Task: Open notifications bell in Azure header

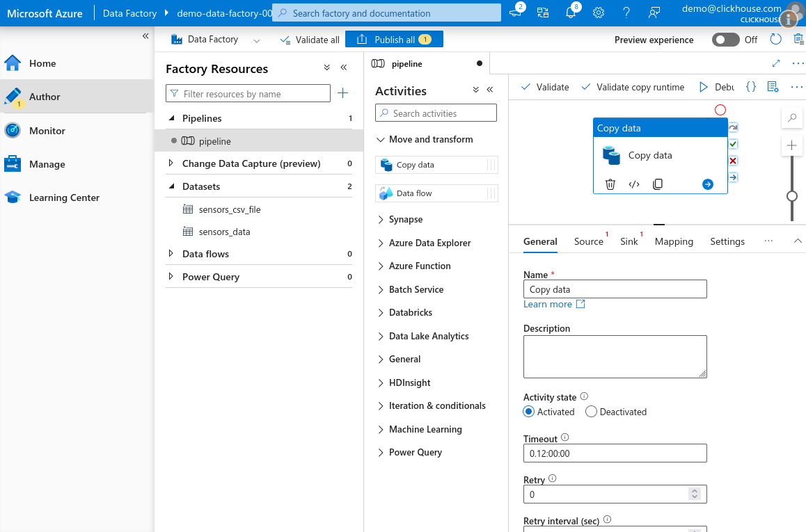Action: 571,13
